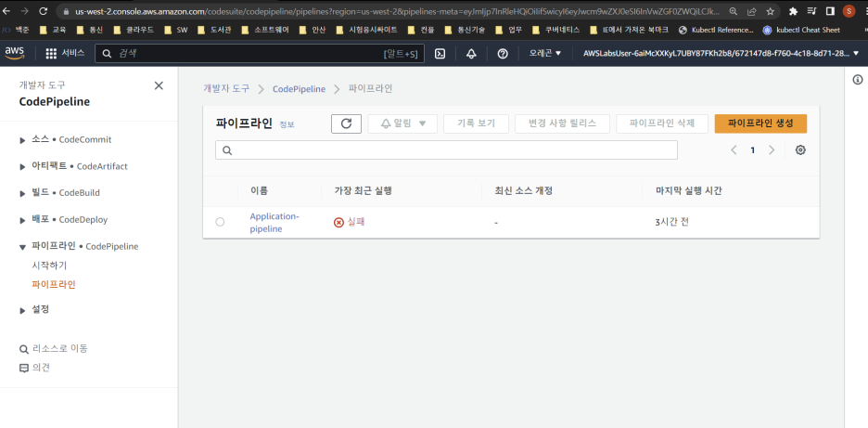The width and height of the screenshot is (868, 428).
Task: Click 최신 소스 개정 column header
Action: click(524, 190)
